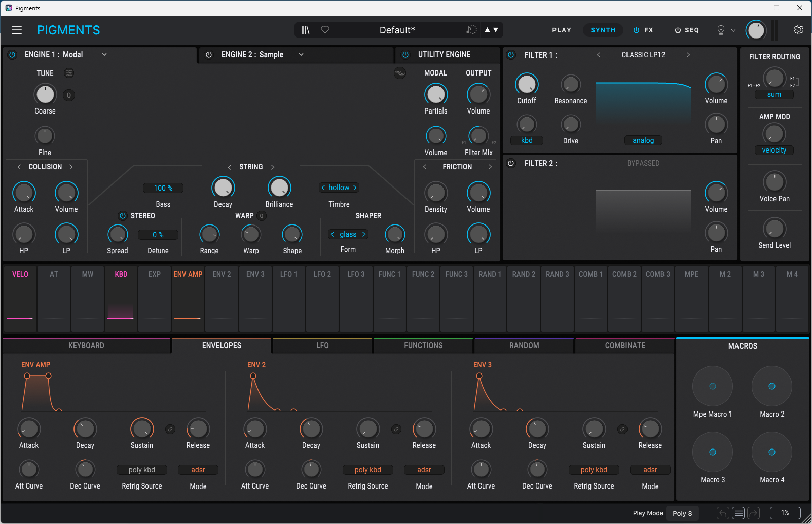
Task: Select next STRING resonator with right arrow
Action: 273,167
